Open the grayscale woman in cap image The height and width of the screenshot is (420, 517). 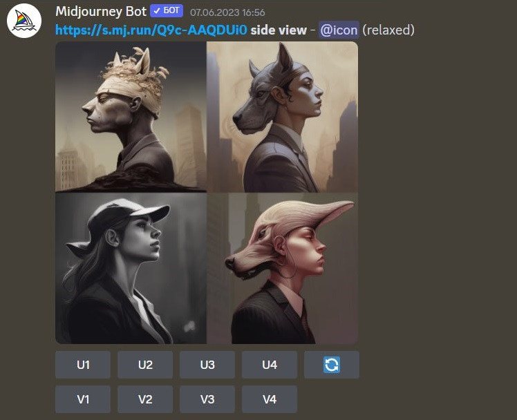(x=131, y=269)
